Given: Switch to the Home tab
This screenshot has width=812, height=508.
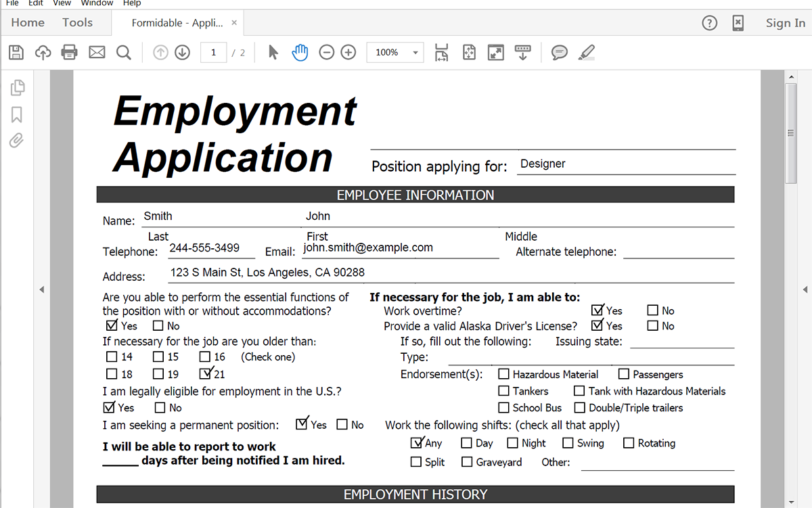Looking at the screenshot, I should pos(28,22).
